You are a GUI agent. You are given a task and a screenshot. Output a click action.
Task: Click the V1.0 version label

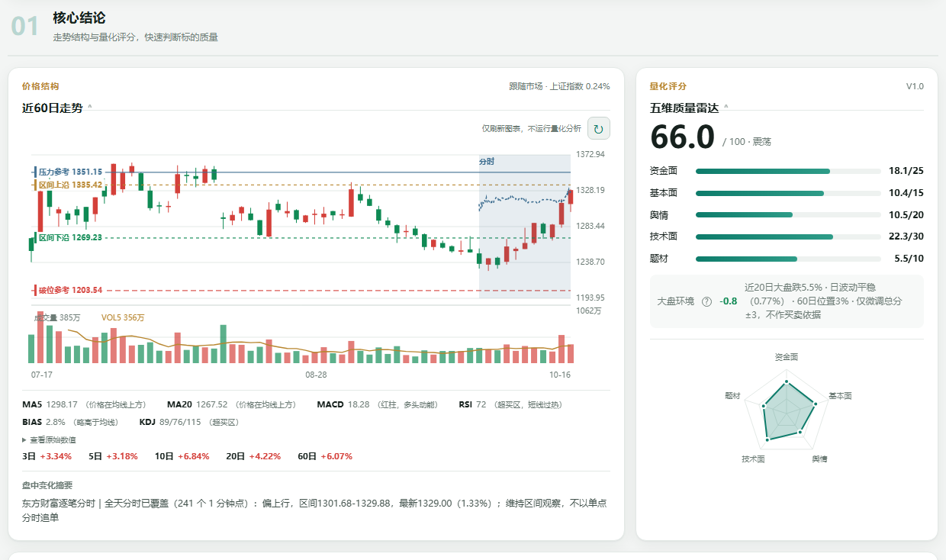point(915,86)
